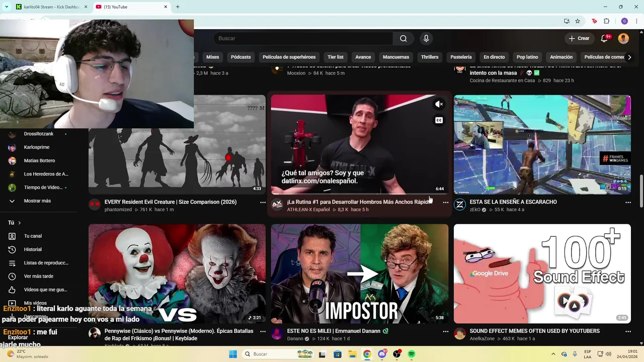Image resolution: width=644 pixels, height=362 pixels.
Task: Open the red Tp browser extension
Action: (x=595, y=21)
